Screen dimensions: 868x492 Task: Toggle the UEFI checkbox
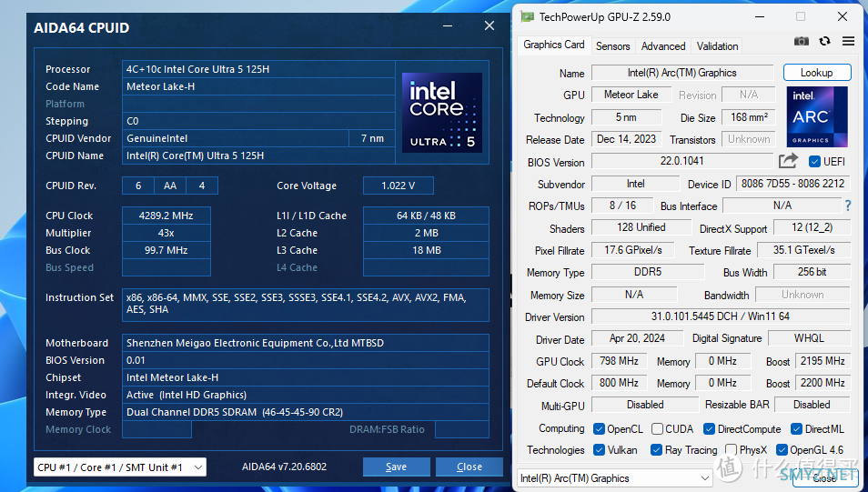tap(814, 162)
